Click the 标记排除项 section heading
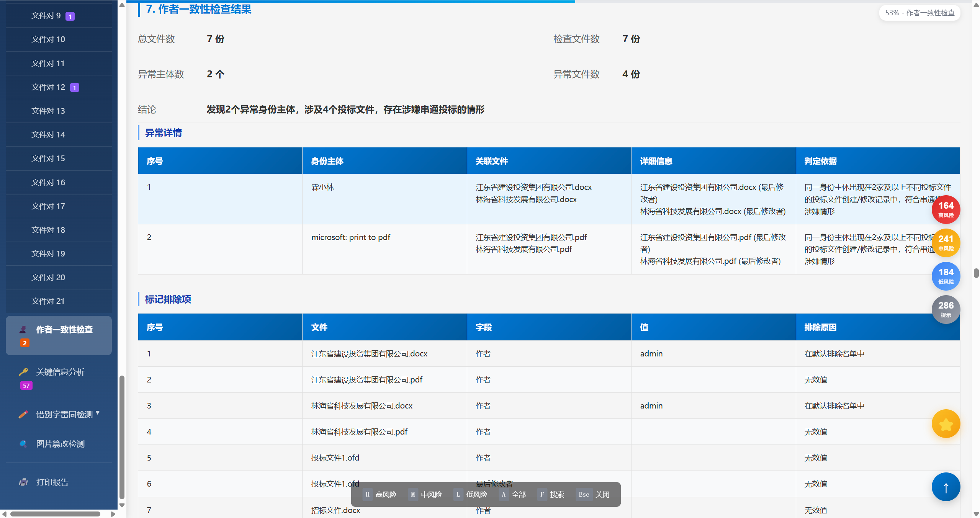The height and width of the screenshot is (518, 980). pyautogui.click(x=168, y=299)
